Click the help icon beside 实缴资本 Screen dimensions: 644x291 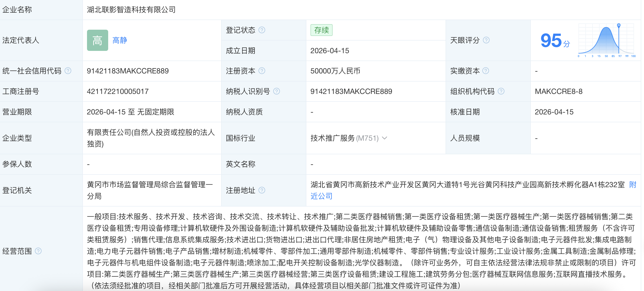(486, 71)
